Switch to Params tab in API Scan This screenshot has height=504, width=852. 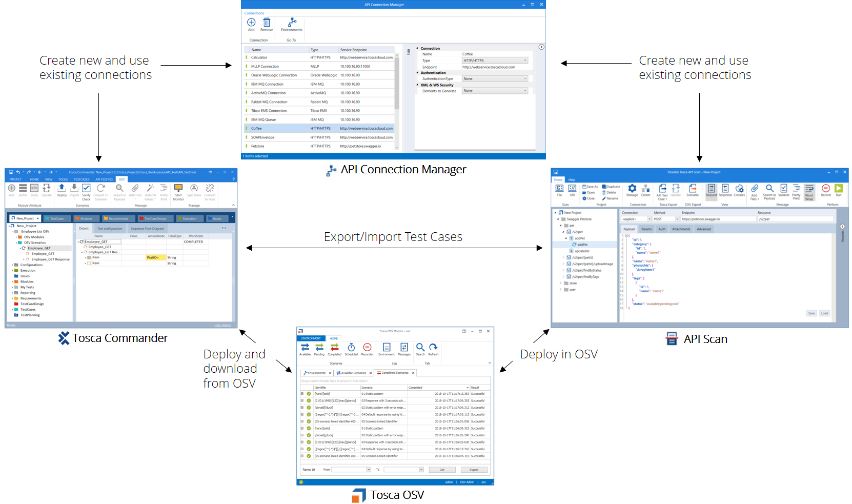pyautogui.click(x=646, y=229)
